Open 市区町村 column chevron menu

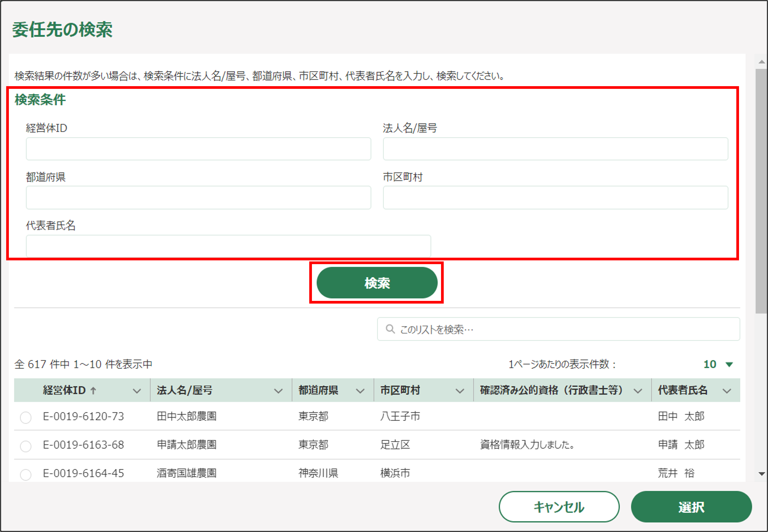(460, 391)
